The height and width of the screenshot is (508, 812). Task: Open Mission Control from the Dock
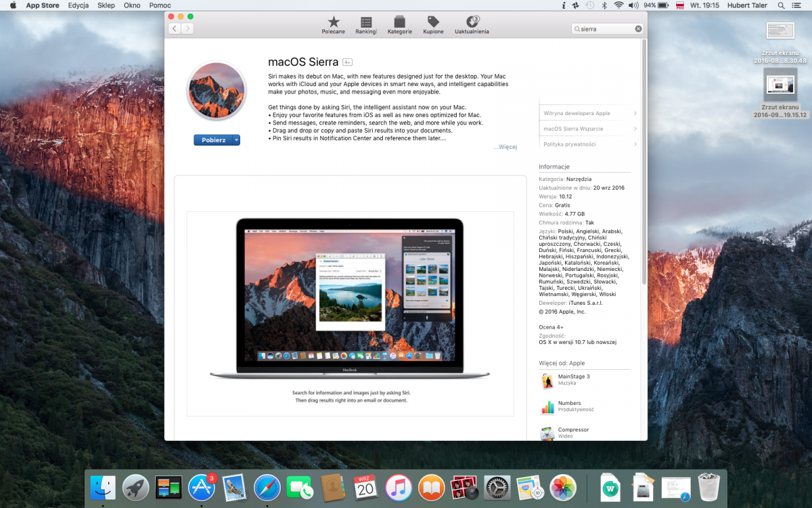(x=168, y=487)
